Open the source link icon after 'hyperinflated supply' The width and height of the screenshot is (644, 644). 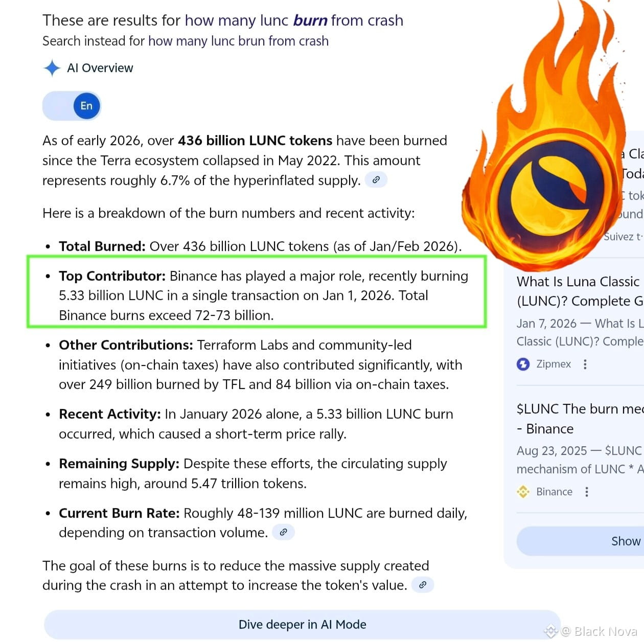point(376,180)
